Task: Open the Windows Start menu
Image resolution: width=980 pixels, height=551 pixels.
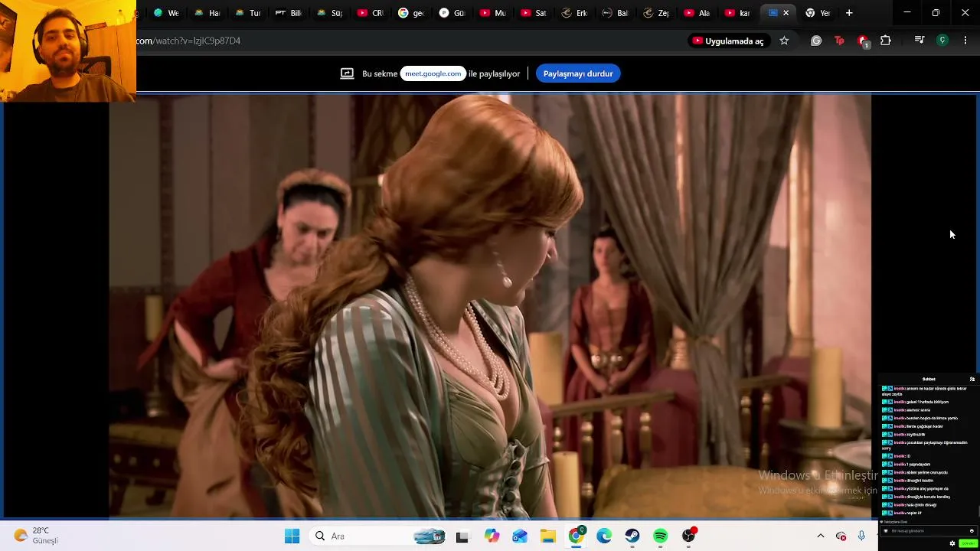Action: 292,536
